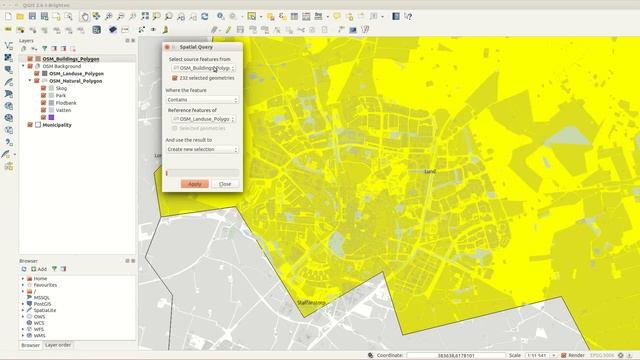The height and width of the screenshot is (360, 640).
Task: Open reference features layer dropdown
Action: [203, 119]
